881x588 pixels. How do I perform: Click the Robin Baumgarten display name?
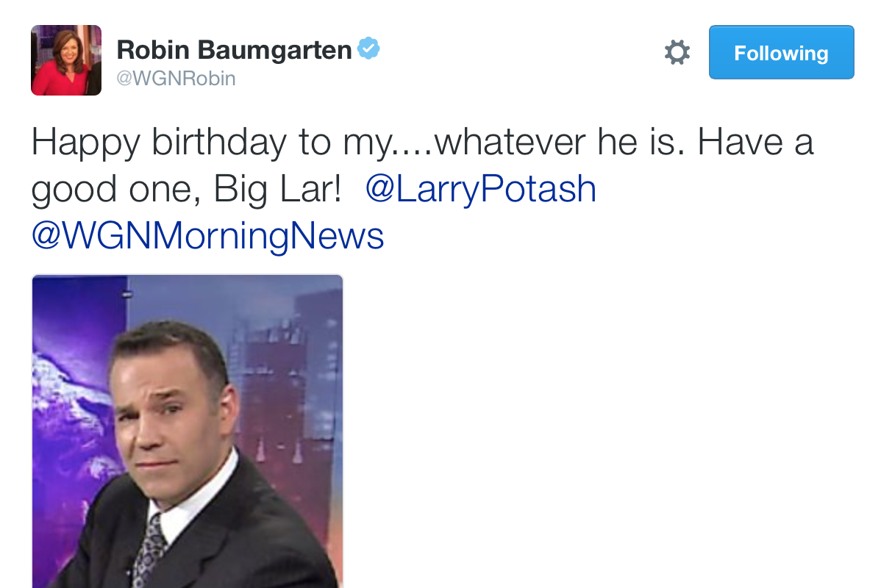coord(234,49)
